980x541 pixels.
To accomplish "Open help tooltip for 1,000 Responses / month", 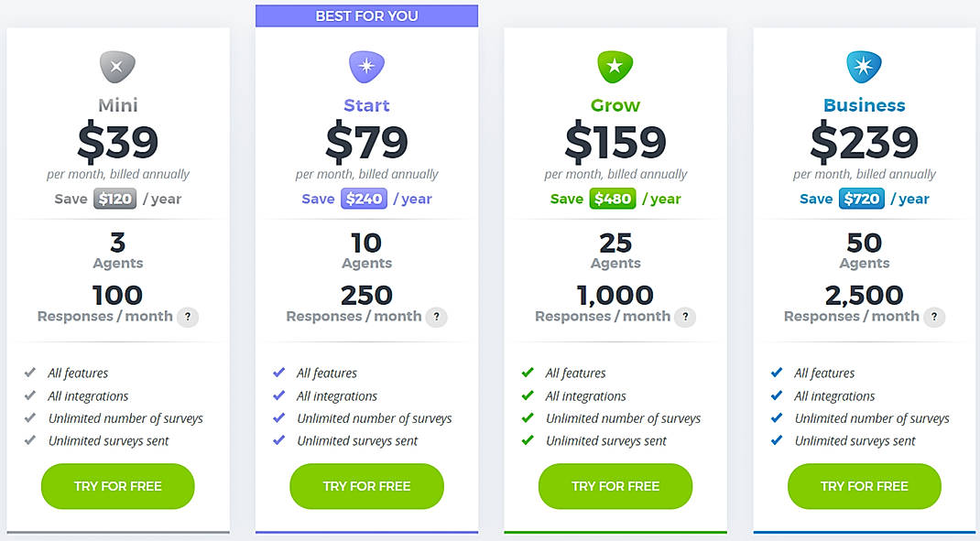I will click(685, 317).
